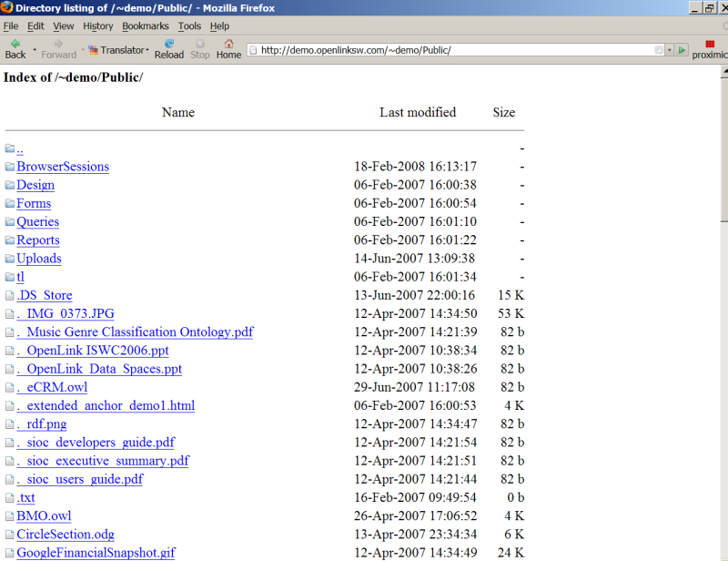Click the file icon beside BMO.owl
The height and width of the screenshot is (561, 728).
[9, 516]
